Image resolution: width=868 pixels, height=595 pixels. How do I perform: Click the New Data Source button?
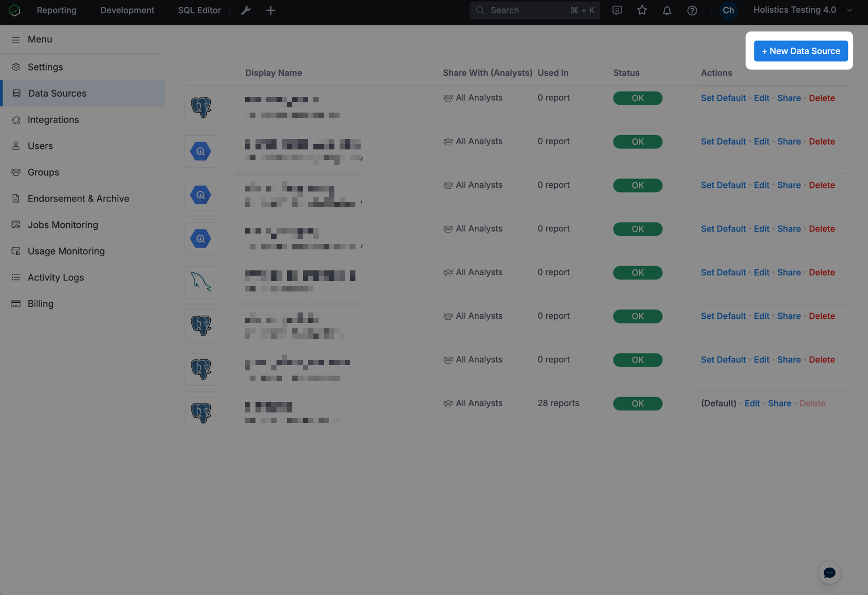point(800,51)
